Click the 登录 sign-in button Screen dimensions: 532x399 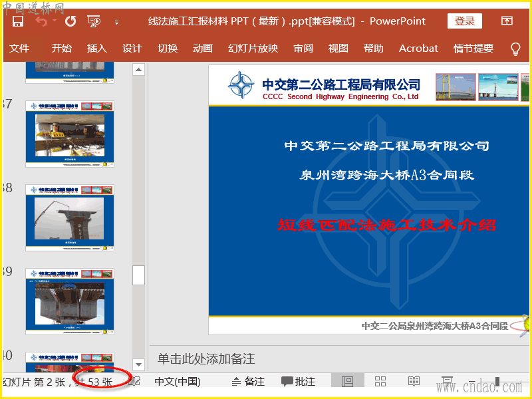[464, 21]
